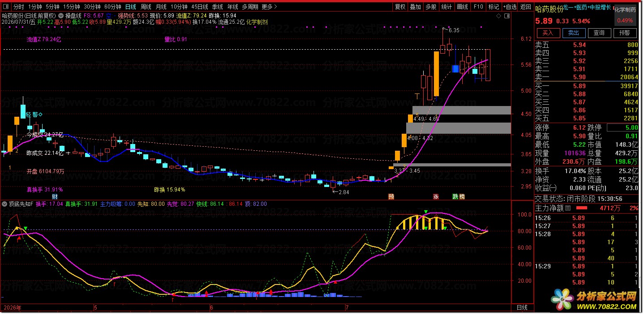Click the 哈药股份 stock name in quote panel
The width and height of the screenshot is (644, 314).
[549, 9]
